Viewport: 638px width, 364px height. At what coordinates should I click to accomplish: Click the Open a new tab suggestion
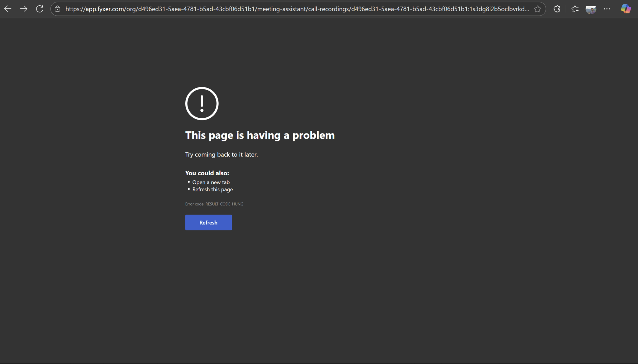[x=211, y=182]
